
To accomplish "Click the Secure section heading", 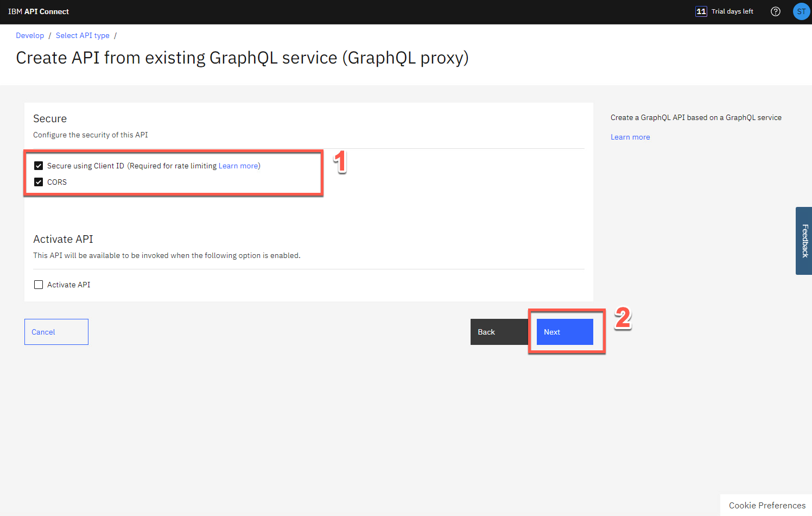I will click(50, 118).
